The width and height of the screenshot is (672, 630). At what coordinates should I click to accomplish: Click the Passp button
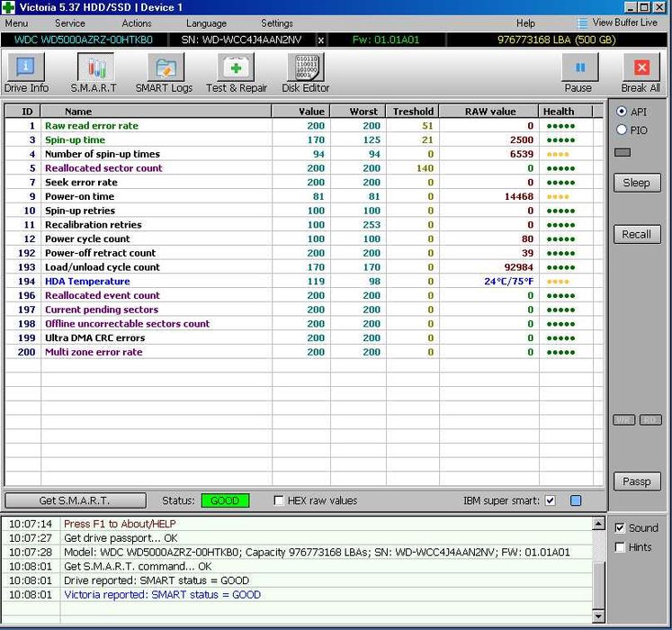[x=637, y=481]
